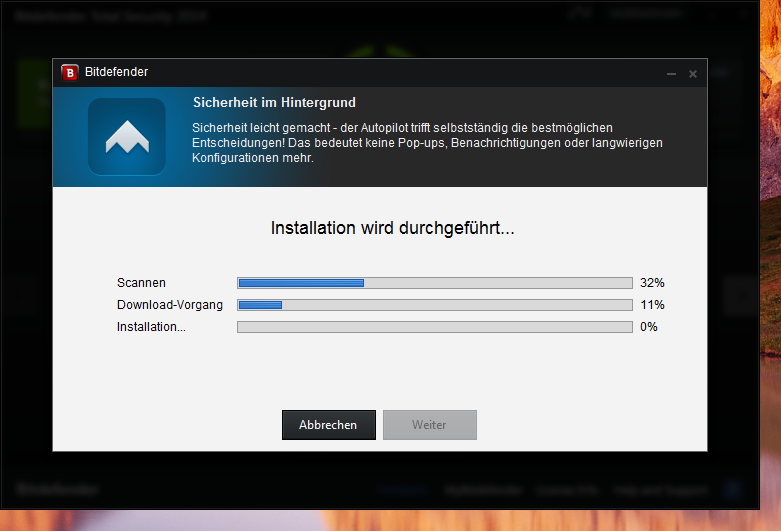781x531 pixels.
Task: Click the 'Scannen' label
Action: tap(141, 283)
